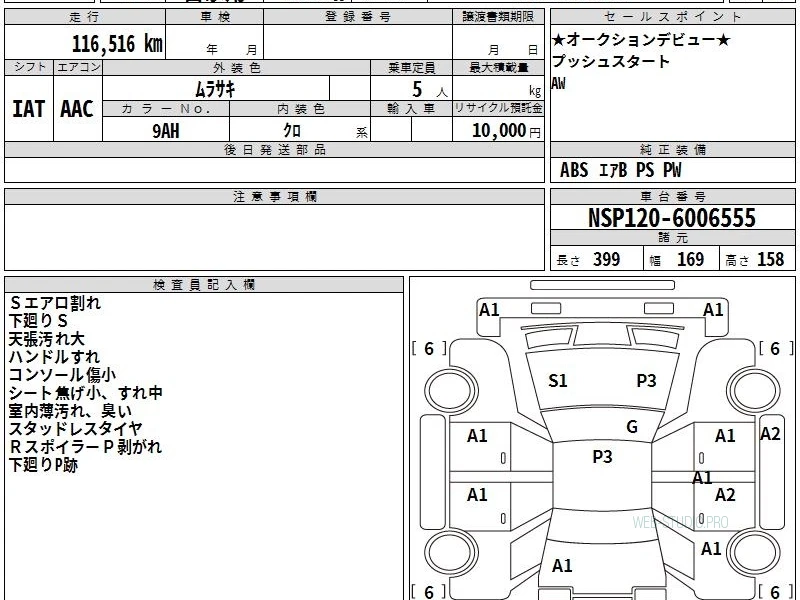Click the コンソール傷小 note

click(x=62, y=374)
